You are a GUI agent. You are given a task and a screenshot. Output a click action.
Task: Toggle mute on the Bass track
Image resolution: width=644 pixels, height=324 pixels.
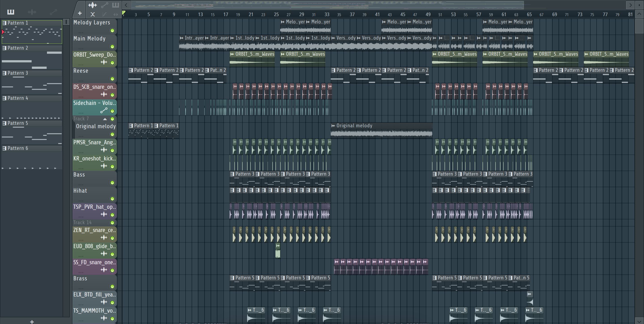112,183
